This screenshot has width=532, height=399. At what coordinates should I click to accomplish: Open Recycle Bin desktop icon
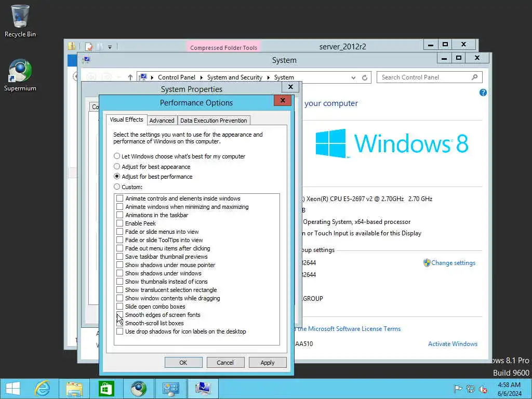20,21
